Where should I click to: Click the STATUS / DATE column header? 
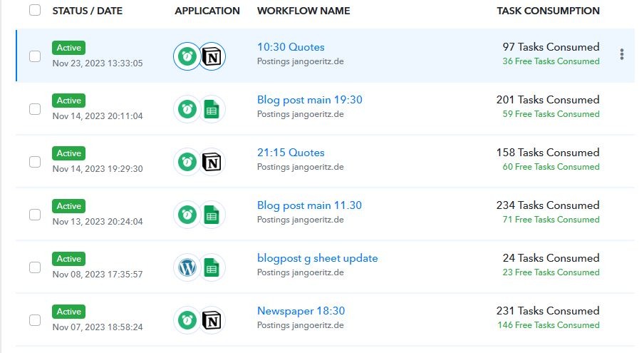click(x=87, y=11)
